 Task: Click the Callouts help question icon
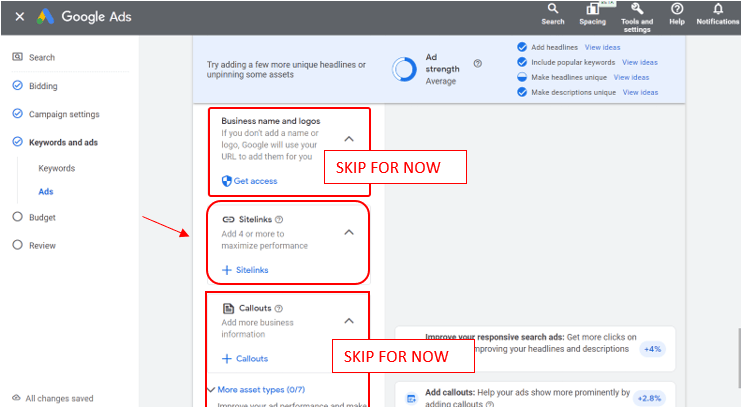(x=278, y=309)
